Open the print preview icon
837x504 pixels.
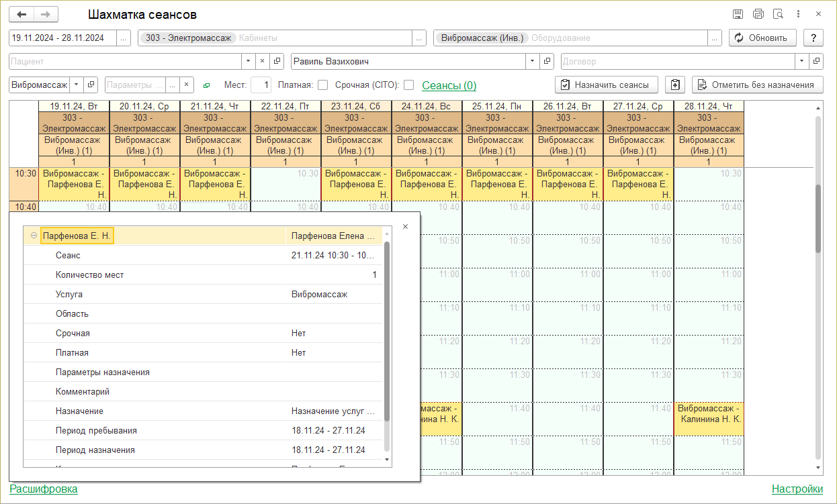coord(778,14)
